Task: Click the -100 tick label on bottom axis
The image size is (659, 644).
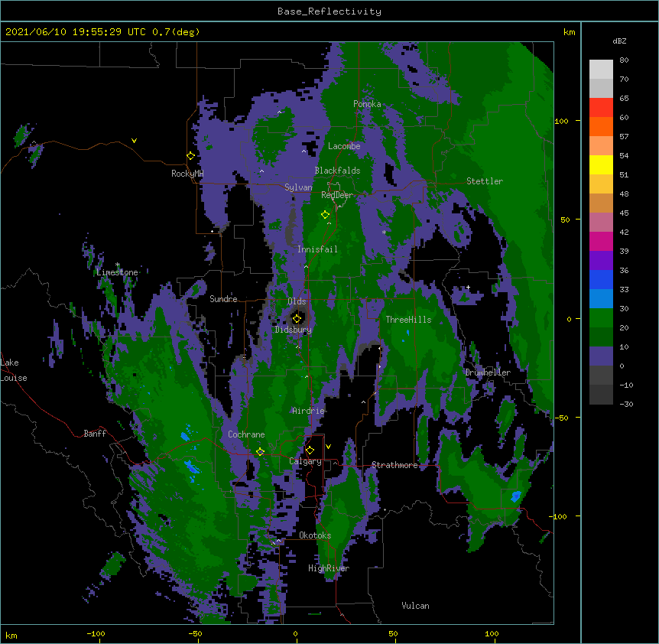Action: [96, 633]
